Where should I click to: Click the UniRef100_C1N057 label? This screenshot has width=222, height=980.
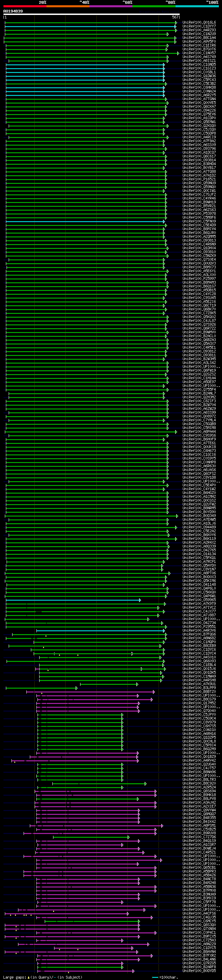(x=199, y=53)
